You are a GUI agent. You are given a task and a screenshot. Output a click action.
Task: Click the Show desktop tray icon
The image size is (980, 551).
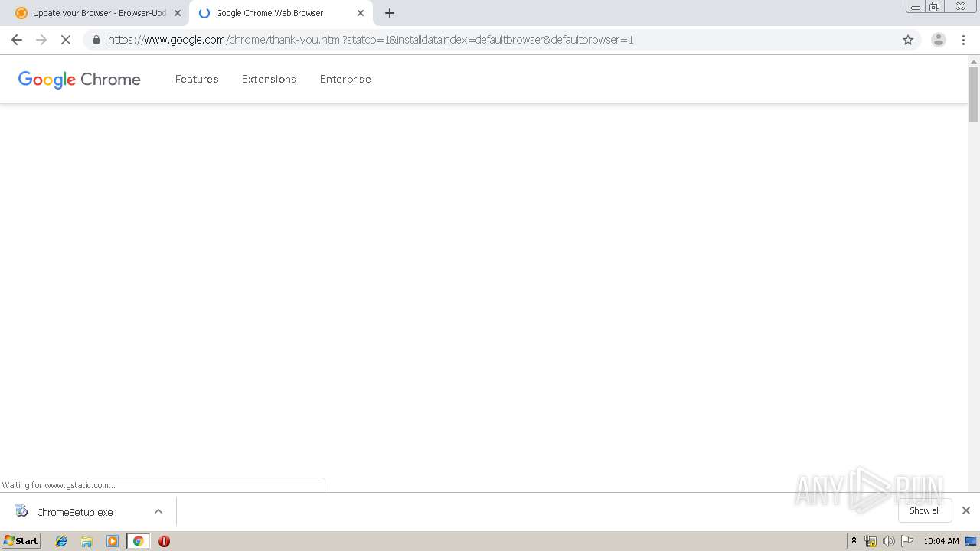coord(971,541)
